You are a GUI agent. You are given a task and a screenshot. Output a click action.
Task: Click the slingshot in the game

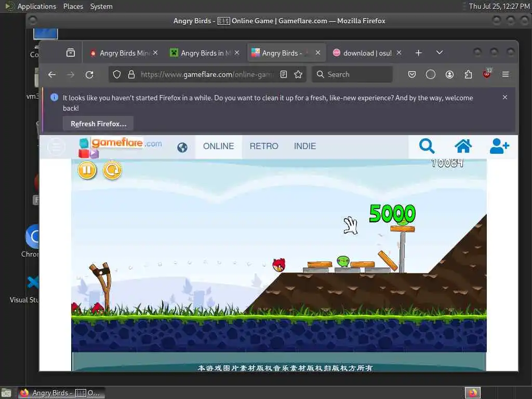point(102,286)
